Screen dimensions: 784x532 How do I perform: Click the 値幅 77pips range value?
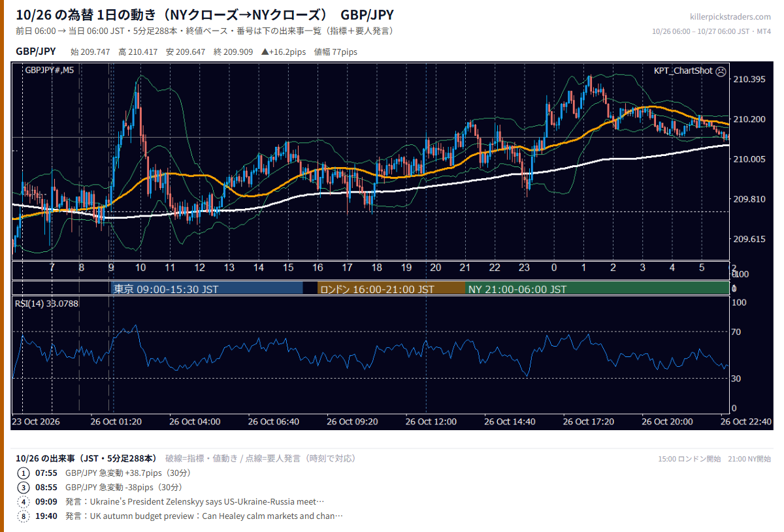(336, 52)
